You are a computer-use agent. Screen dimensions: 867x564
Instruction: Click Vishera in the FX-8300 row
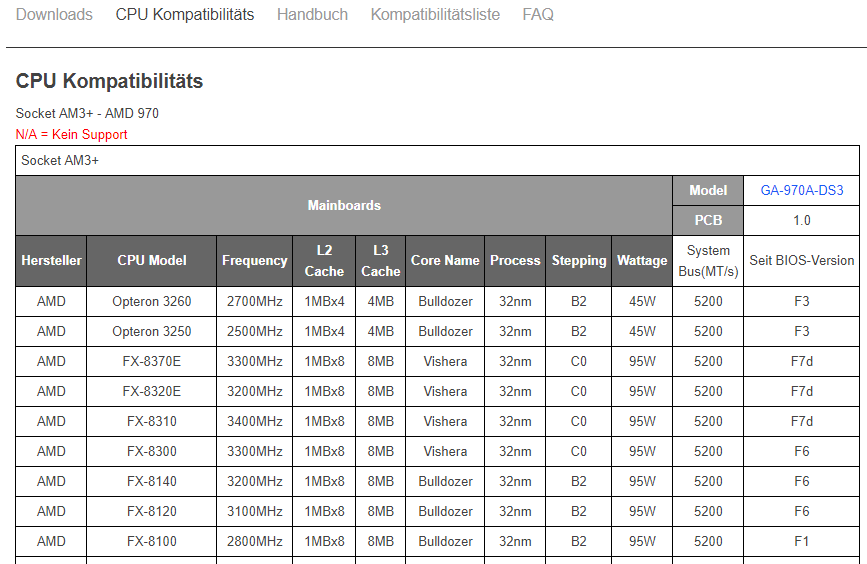point(445,451)
